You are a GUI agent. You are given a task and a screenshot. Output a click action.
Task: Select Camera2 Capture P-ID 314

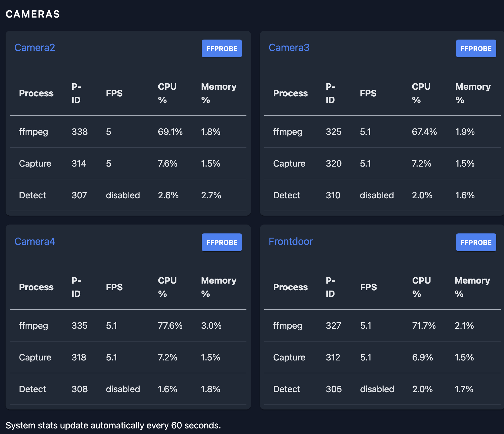tap(79, 164)
